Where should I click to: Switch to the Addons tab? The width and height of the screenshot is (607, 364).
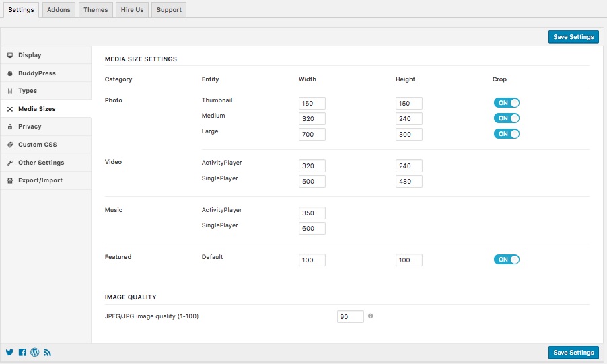click(x=59, y=10)
